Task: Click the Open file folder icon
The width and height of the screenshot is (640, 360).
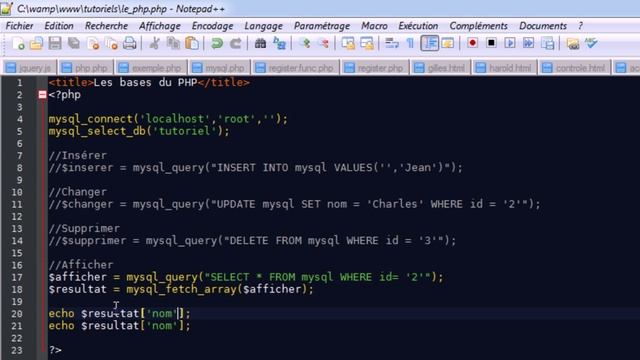Action: point(36,43)
